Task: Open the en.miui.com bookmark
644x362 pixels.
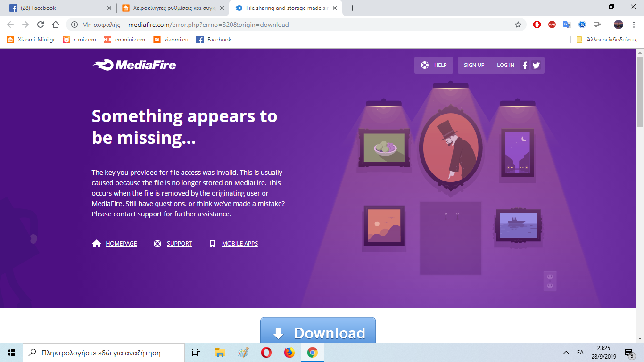Action: click(124, 40)
